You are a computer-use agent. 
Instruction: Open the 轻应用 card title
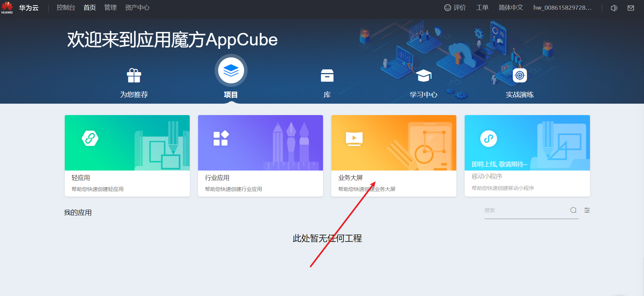81,178
